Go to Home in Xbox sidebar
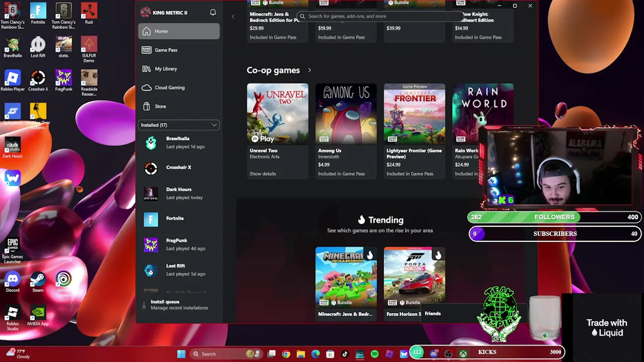The width and height of the screenshot is (644, 362). click(179, 31)
